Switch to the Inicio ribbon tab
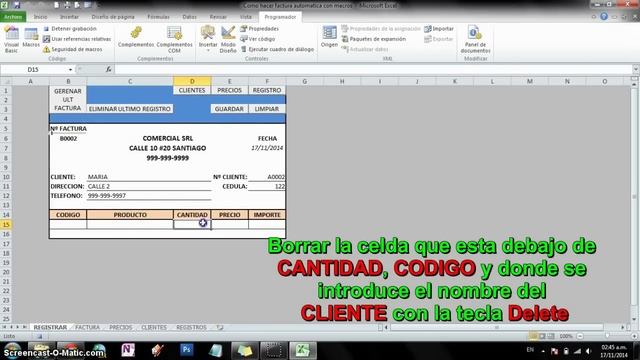 40,17
